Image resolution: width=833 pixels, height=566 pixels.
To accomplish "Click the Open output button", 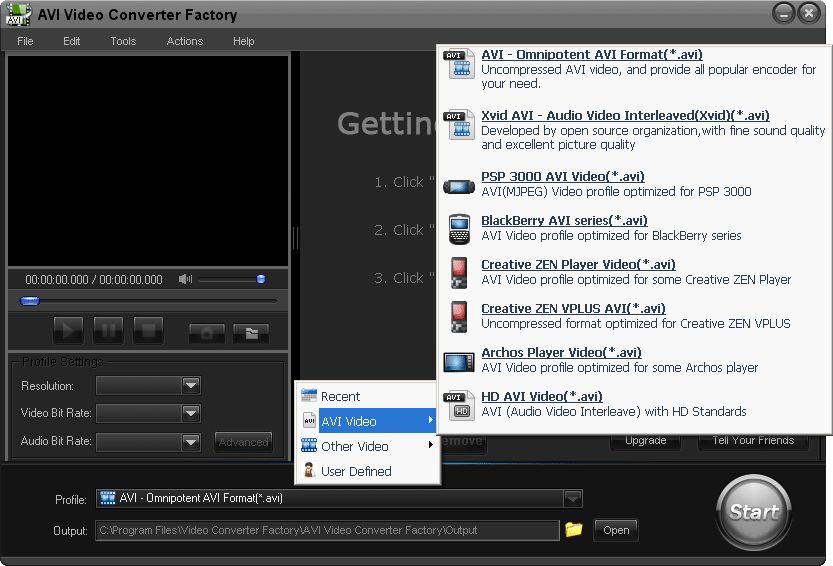I will click(616, 530).
